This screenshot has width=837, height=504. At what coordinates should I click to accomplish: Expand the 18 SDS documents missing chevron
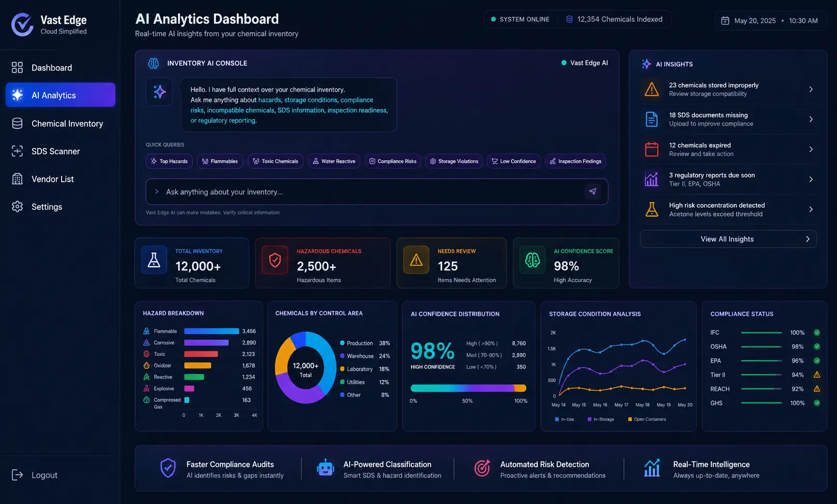click(x=811, y=119)
